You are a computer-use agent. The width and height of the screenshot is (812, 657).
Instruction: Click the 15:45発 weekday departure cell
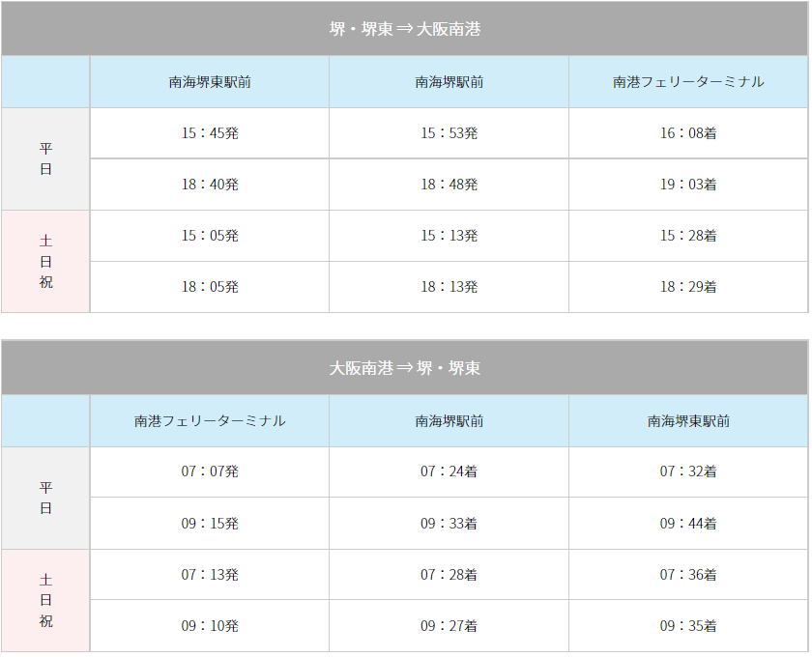210,133
